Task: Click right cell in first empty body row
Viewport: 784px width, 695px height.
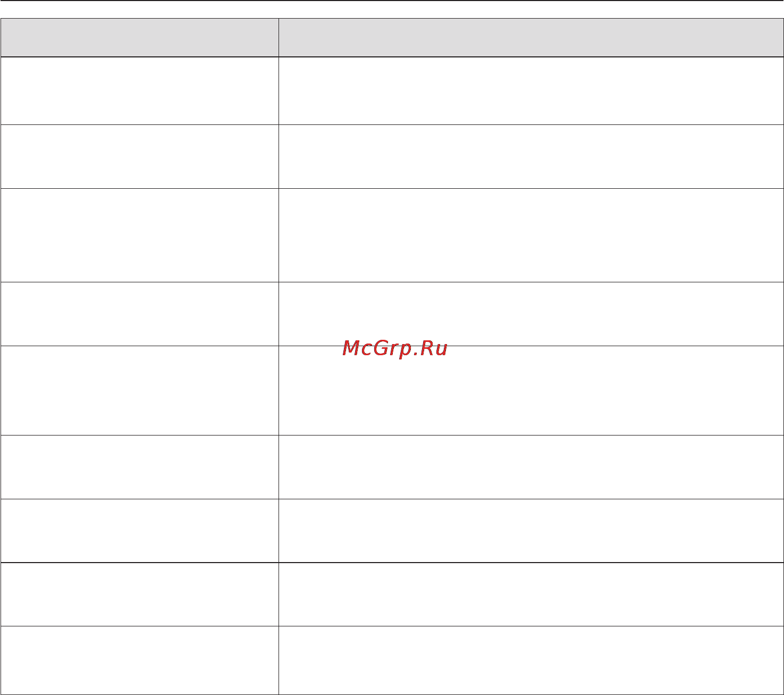Action: tap(531, 91)
